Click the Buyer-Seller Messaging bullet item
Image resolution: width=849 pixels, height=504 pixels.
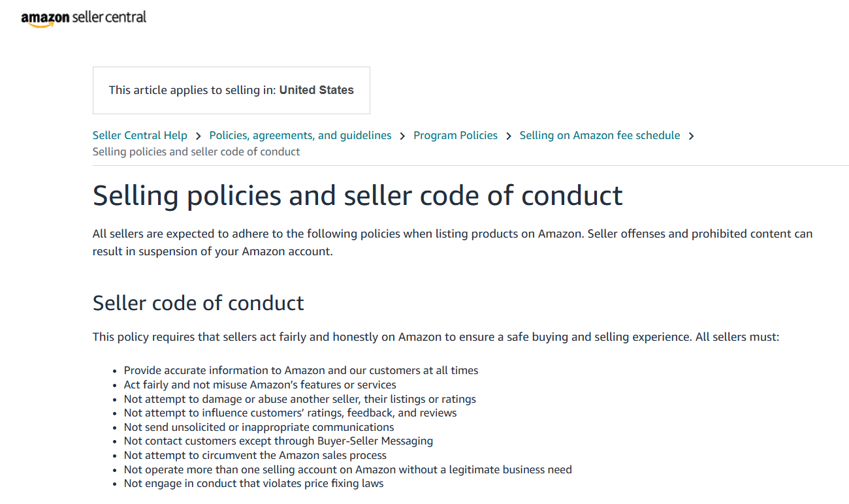278,441
